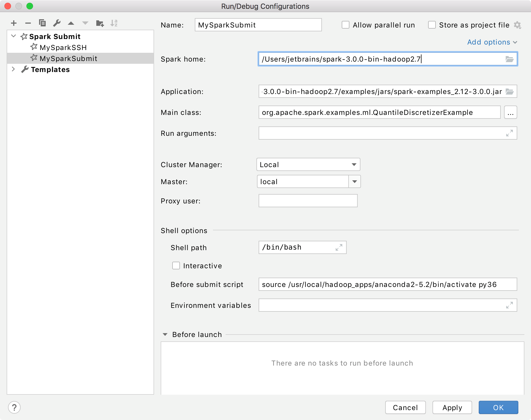531x420 pixels.
Task: Open the Master dropdown
Action: [354, 181]
